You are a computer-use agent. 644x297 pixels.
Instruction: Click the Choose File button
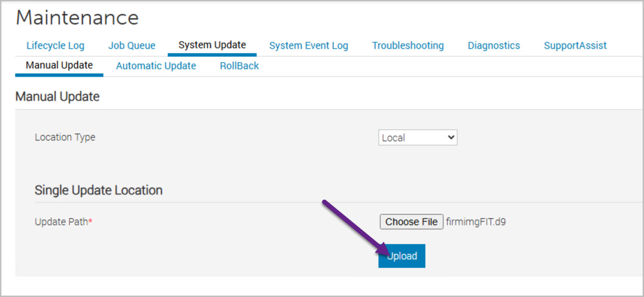[x=411, y=221]
